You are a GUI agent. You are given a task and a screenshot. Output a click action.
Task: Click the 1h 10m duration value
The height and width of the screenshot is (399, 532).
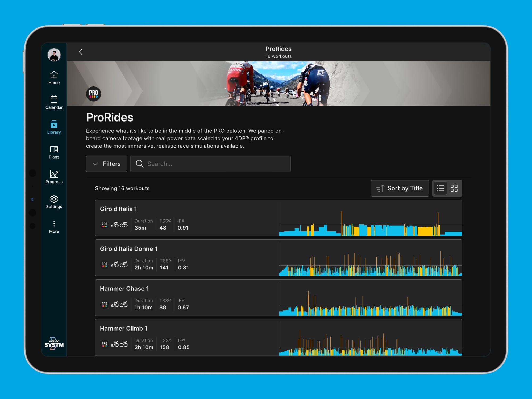click(144, 308)
